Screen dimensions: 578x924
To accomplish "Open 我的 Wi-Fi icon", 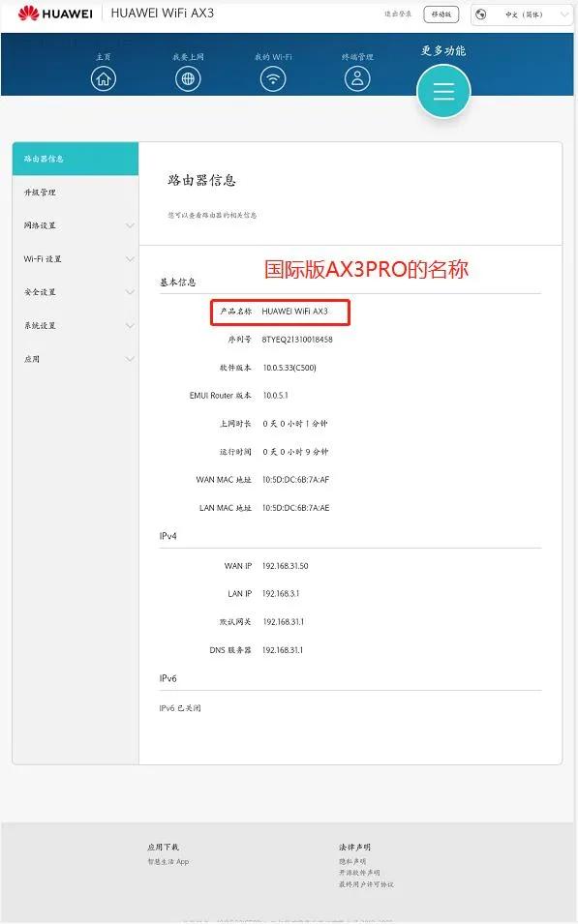I will click(x=273, y=78).
